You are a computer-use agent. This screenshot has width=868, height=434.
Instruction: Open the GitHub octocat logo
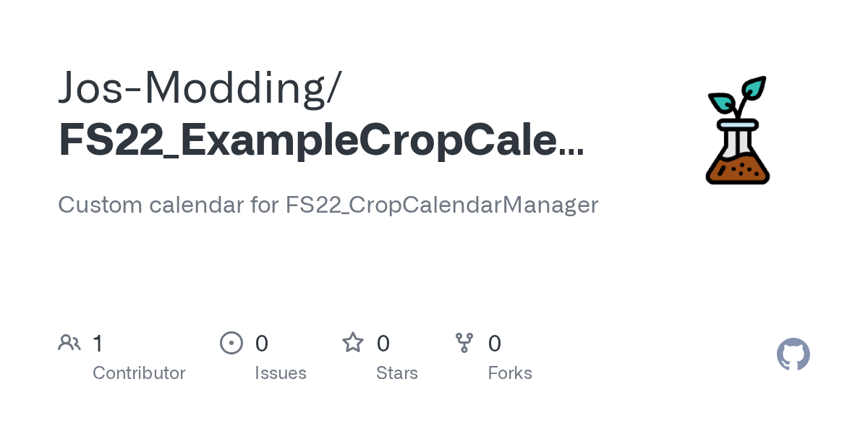pyautogui.click(x=793, y=354)
